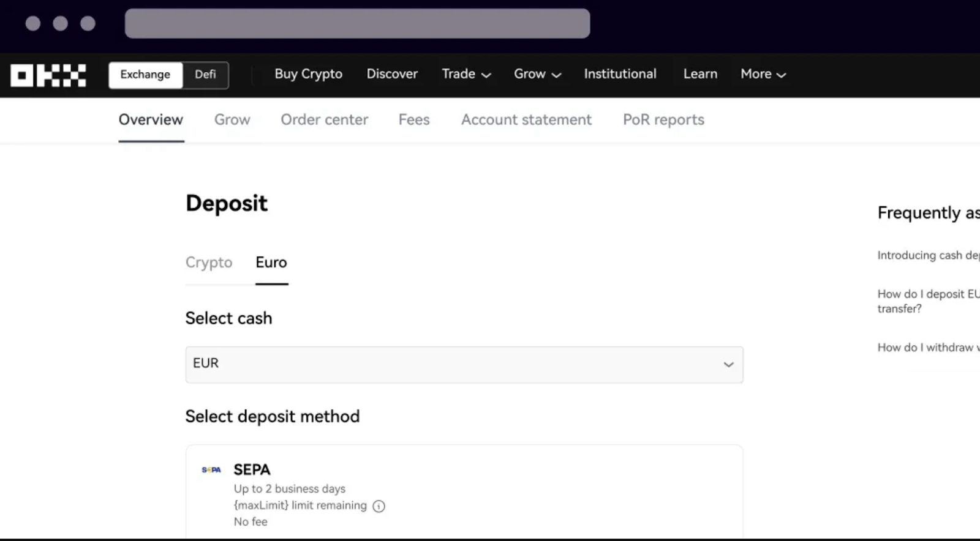Go to the Fees tab

click(414, 120)
